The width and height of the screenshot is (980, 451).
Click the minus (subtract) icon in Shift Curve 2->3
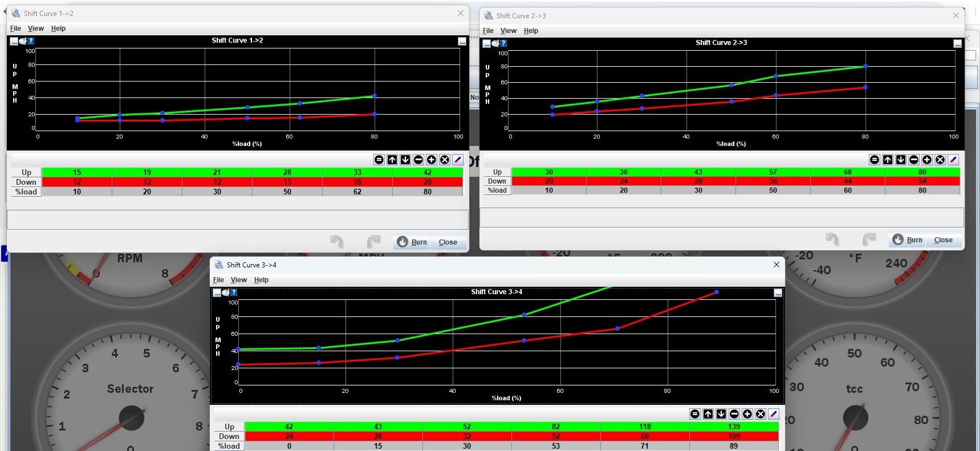click(914, 160)
